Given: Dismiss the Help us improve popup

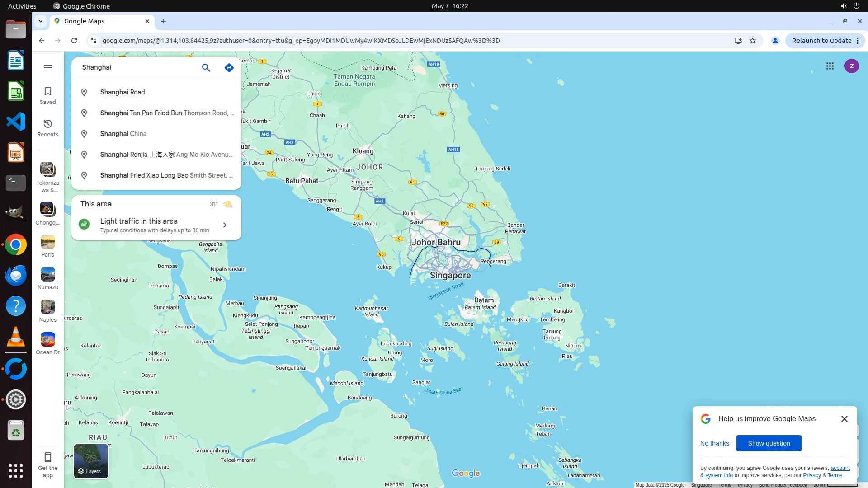Looking at the screenshot, I should (844, 419).
